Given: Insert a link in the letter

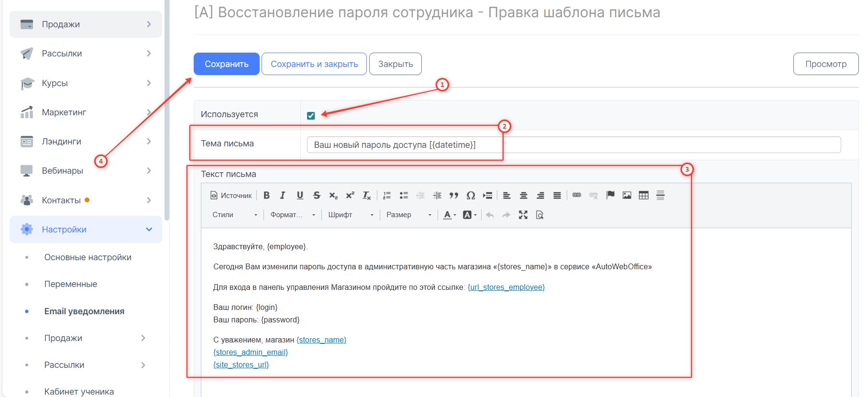Looking at the screenshot, I should point(577,195).
